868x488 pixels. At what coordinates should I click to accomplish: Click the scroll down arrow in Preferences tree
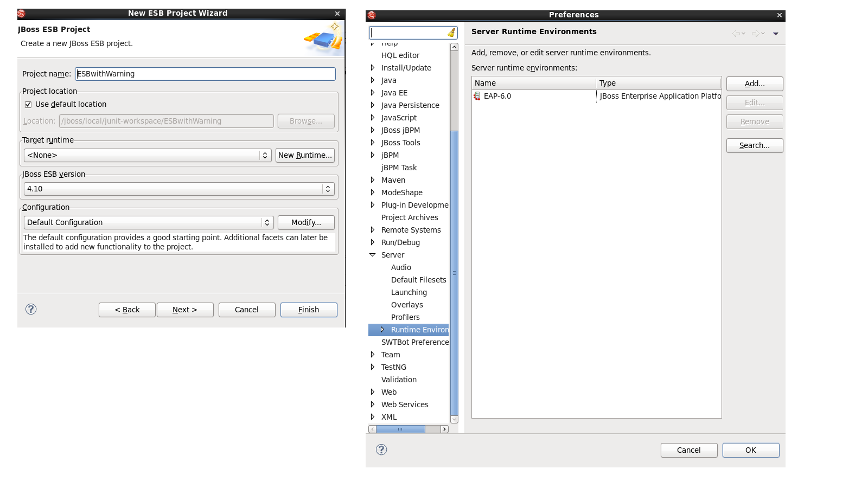click(x=455, y=419)
